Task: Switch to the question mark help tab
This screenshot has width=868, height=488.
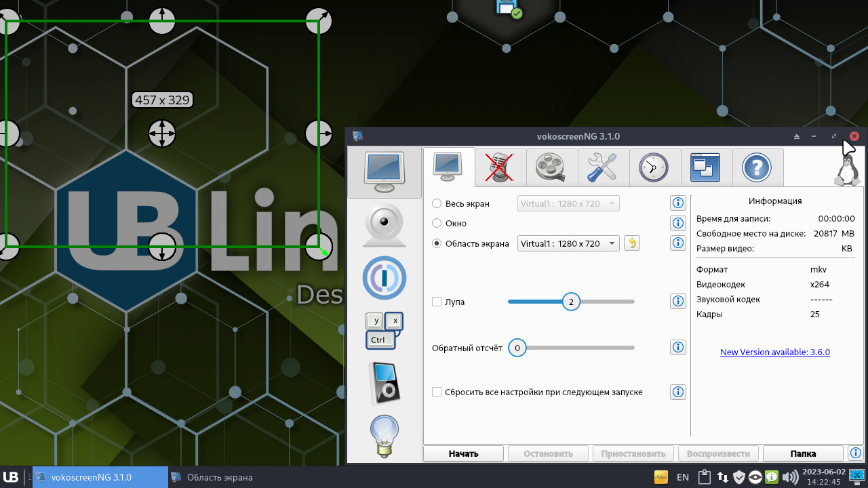Action: point(757,167)
